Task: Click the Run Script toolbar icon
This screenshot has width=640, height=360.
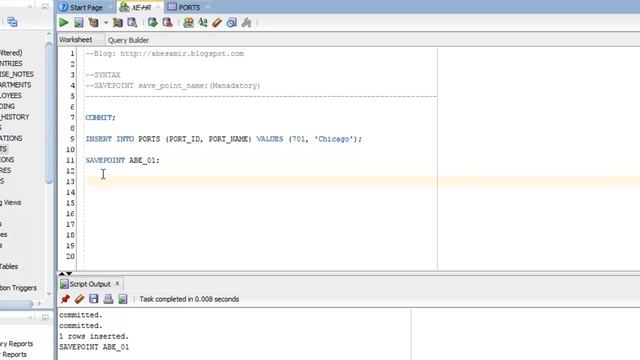Action: 79,22
